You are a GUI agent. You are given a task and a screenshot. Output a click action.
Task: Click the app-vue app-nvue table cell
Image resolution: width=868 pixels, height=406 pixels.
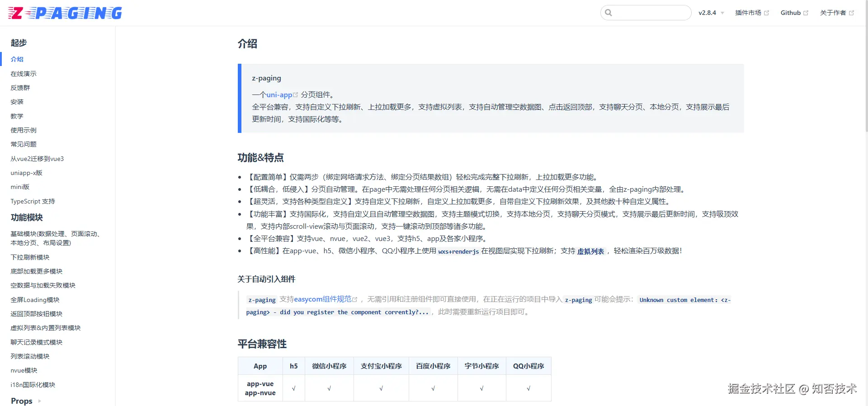coord(260,388)
